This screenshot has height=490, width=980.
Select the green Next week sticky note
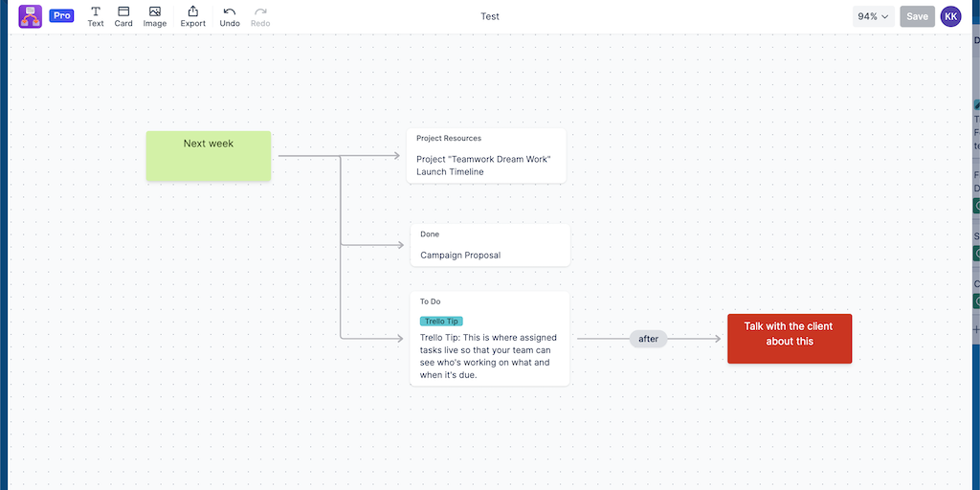pos(209,156)
